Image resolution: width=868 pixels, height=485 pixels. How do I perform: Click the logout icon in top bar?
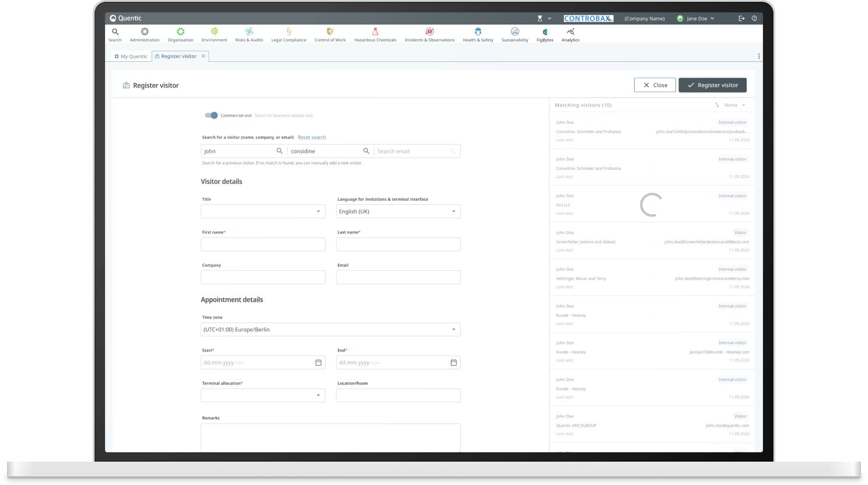coord(741,19)
